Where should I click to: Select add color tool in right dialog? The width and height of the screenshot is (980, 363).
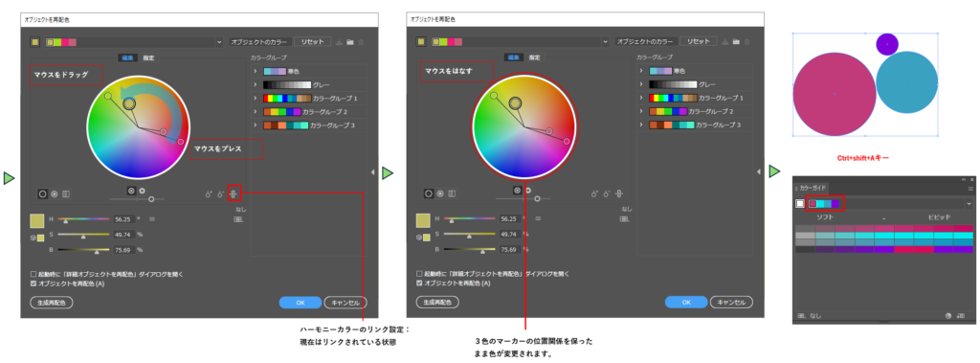coord(595,194)
